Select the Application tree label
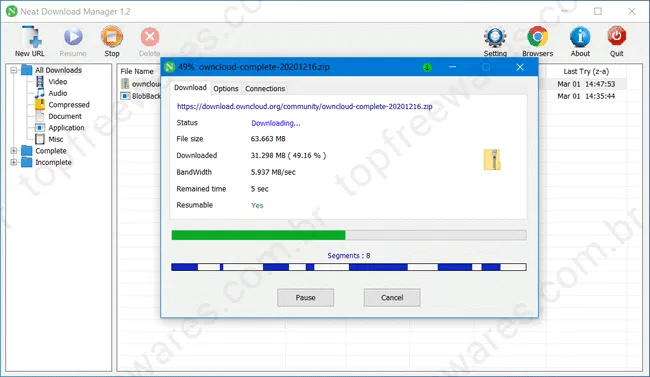This screenshot has height=377, width=650. [66, 128]
